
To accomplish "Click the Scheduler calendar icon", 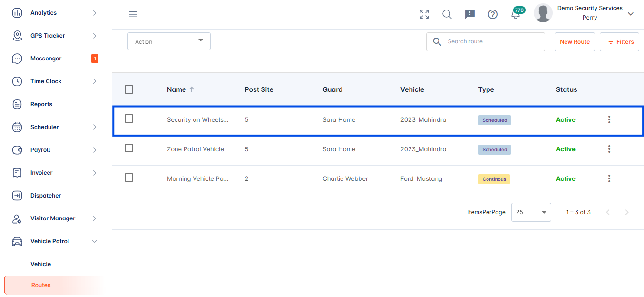I will (x=17, y=127).
